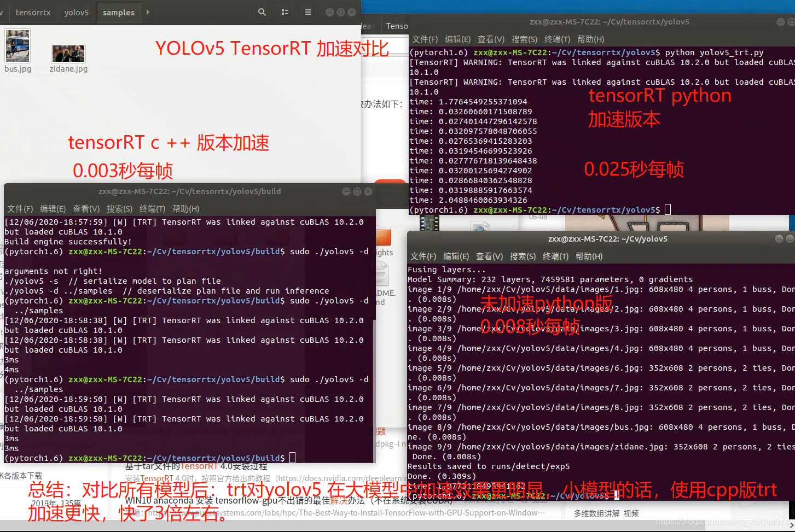Expand path forward arrow after samples
The image size is (795, 532).
pyautogui.click(x=147, y=12)
